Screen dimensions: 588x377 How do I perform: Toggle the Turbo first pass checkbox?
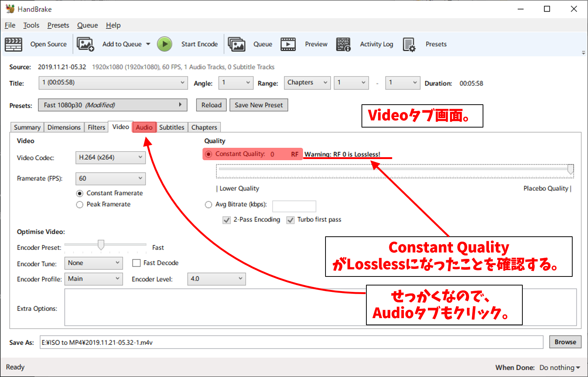290,220
